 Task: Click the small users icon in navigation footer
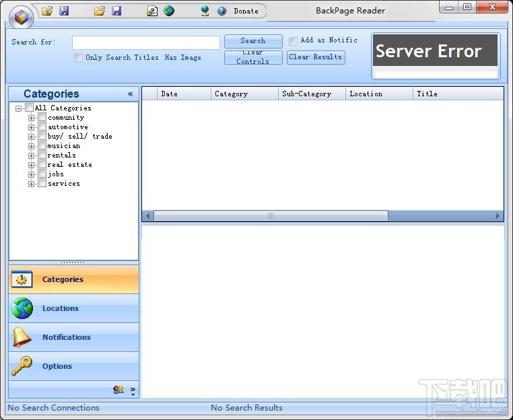(x=118, y=389)
